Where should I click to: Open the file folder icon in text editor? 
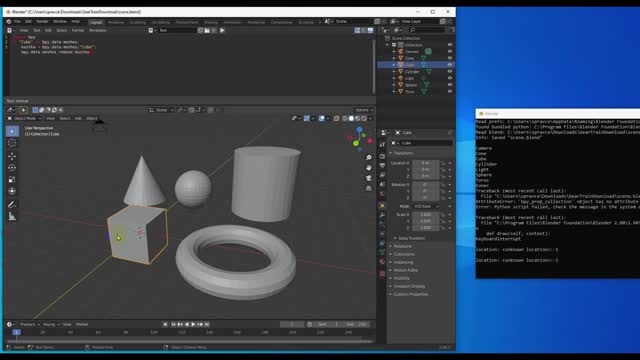(x=207, y=30)
